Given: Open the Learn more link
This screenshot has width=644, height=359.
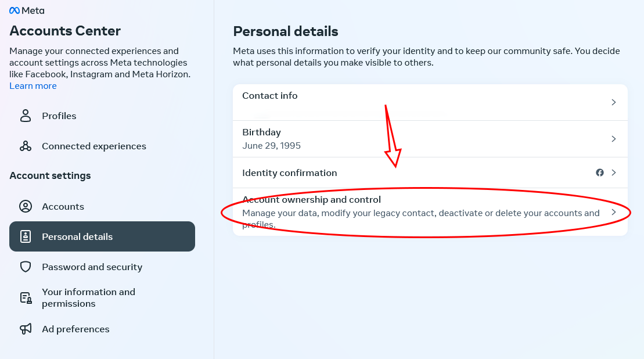Looking at the screenshot, I should (33, 86).
